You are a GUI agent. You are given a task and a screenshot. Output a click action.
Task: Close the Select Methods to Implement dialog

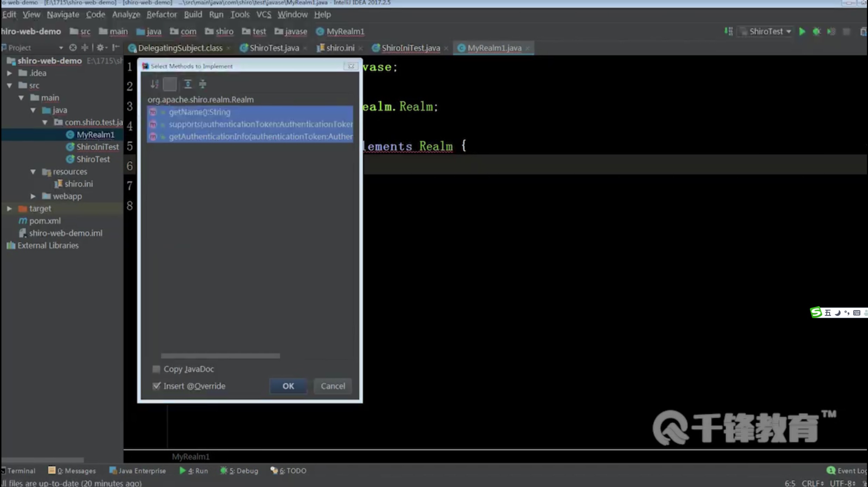coord(351,66)
